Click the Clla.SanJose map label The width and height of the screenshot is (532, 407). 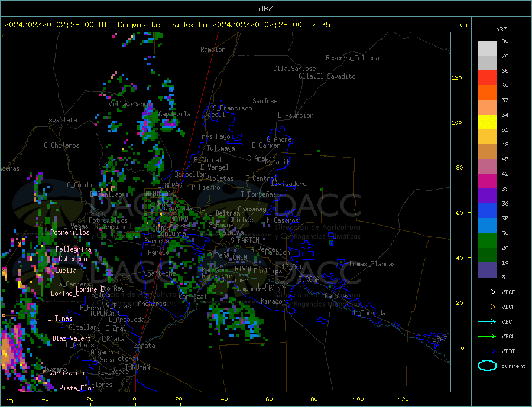294,69
